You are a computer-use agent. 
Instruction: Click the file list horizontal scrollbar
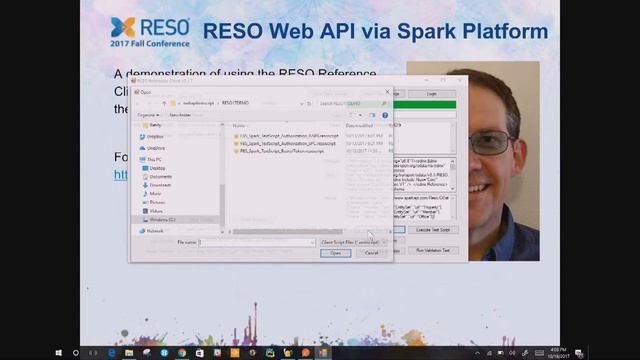287,231
